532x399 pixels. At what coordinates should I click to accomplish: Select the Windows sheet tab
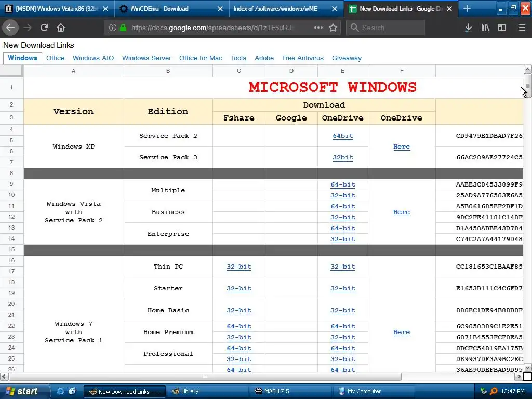[x=23, y=58]
